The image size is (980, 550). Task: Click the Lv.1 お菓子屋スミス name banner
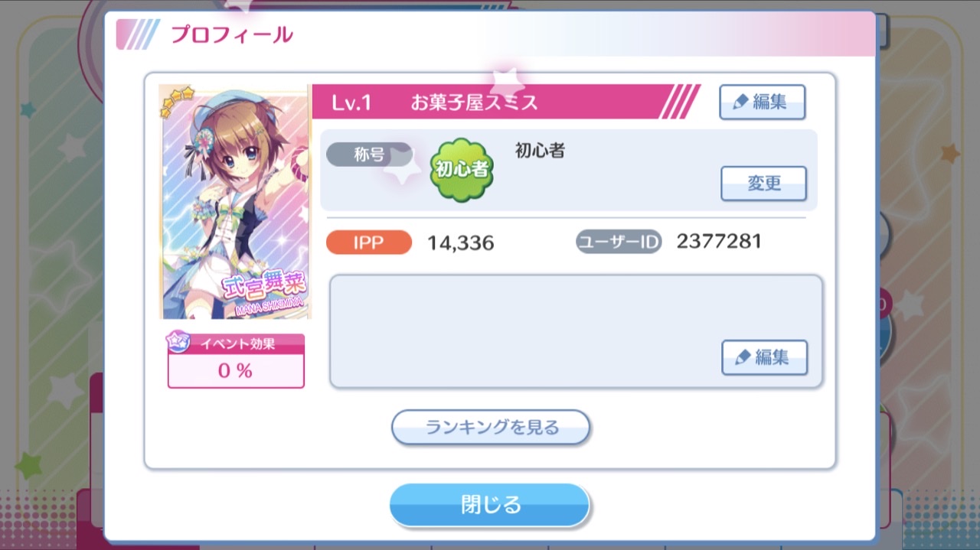tap(505, 102)
